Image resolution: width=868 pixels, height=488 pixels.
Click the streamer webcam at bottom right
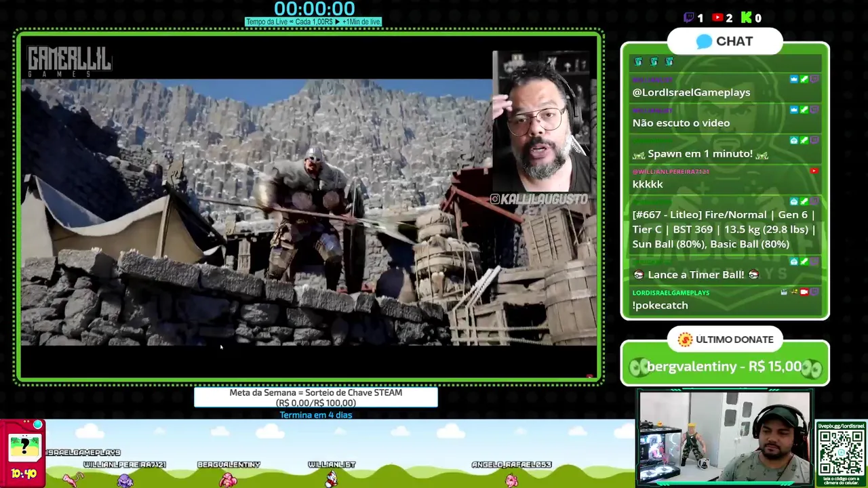coord(725,437)
